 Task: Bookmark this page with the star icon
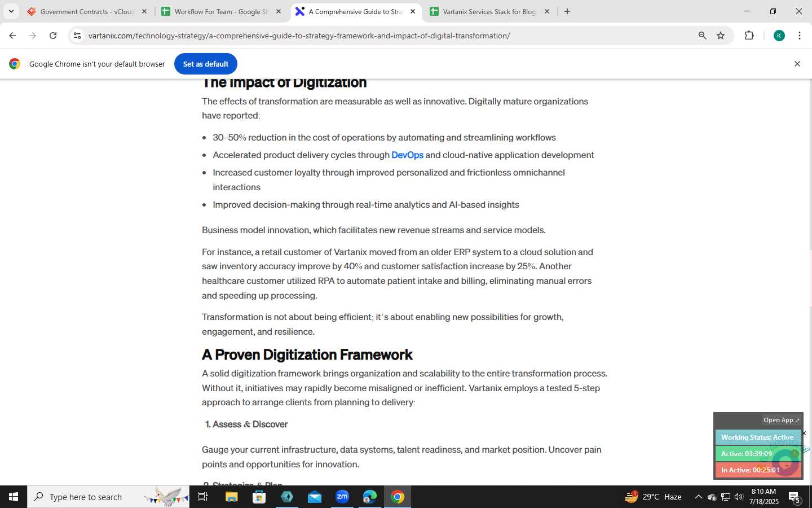pyautogui.click(x=721, y=36)
